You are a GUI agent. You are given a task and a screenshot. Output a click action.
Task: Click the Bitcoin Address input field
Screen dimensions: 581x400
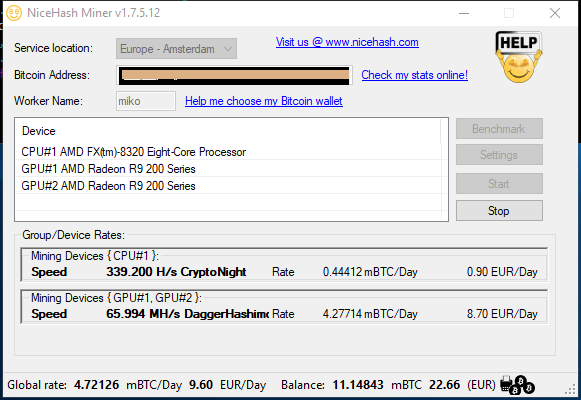tap(234, 75)
